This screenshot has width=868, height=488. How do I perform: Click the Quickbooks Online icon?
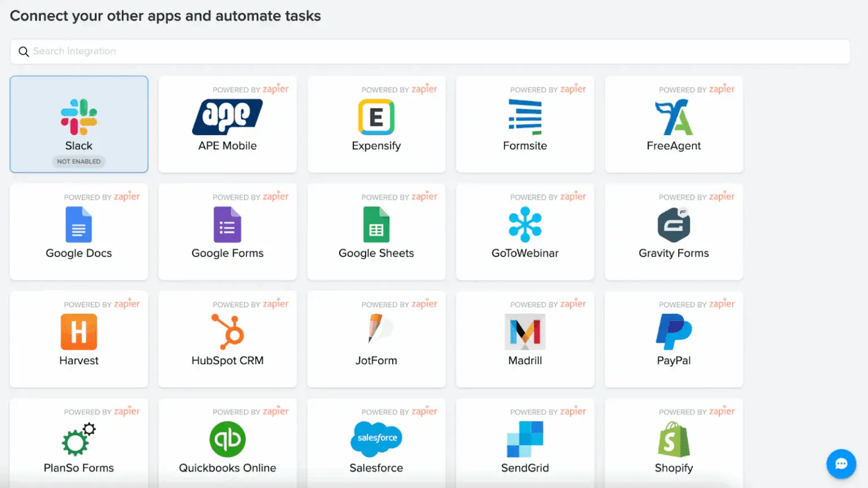tap(227, 439)
